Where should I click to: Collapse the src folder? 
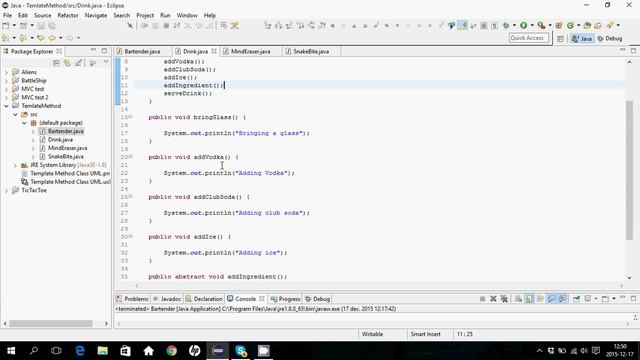point(15,114)
